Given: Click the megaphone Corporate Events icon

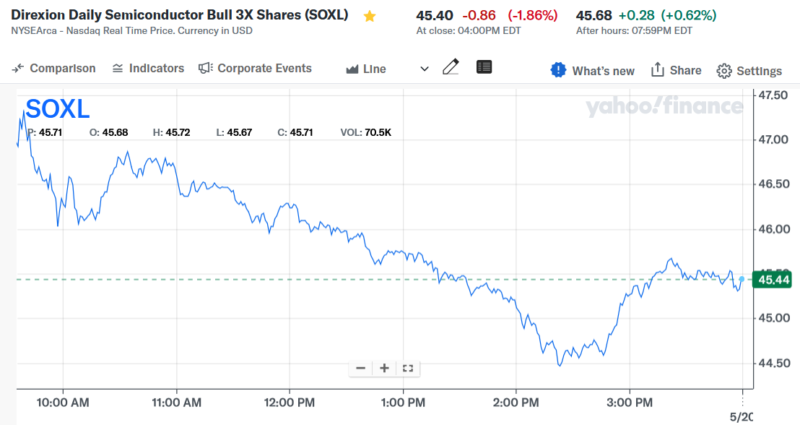Looking at the screenshot, I should 205,69.
